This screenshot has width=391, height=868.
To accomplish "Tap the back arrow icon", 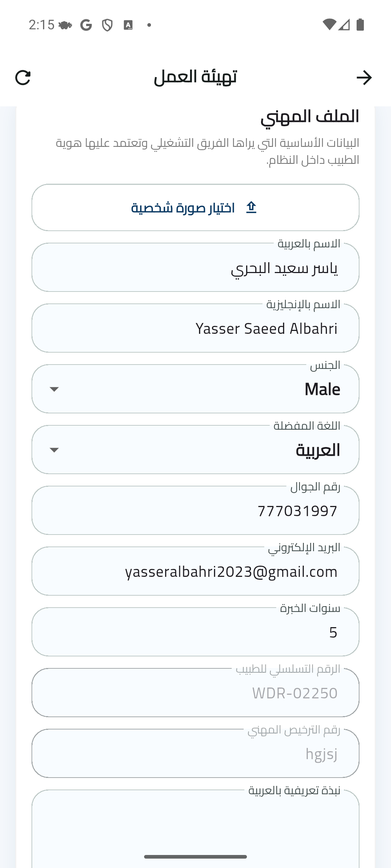I will click(364, 78).
